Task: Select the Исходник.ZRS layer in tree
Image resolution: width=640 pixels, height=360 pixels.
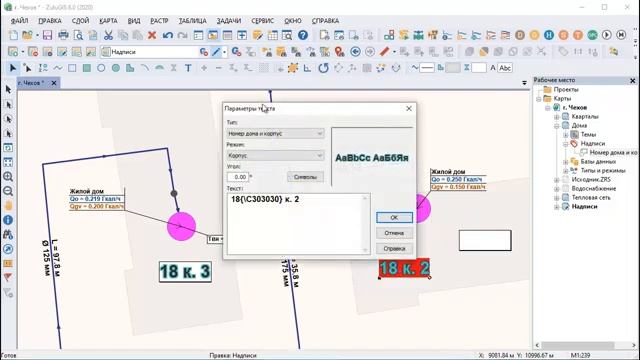Action: 591,180
